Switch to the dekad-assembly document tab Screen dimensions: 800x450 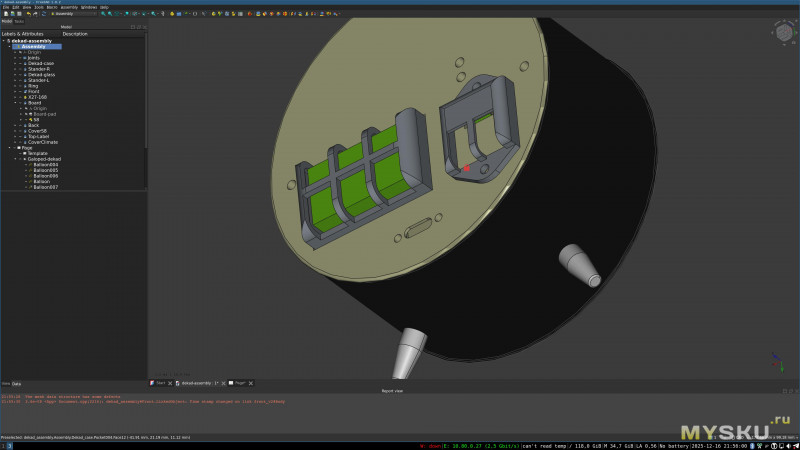198,383
